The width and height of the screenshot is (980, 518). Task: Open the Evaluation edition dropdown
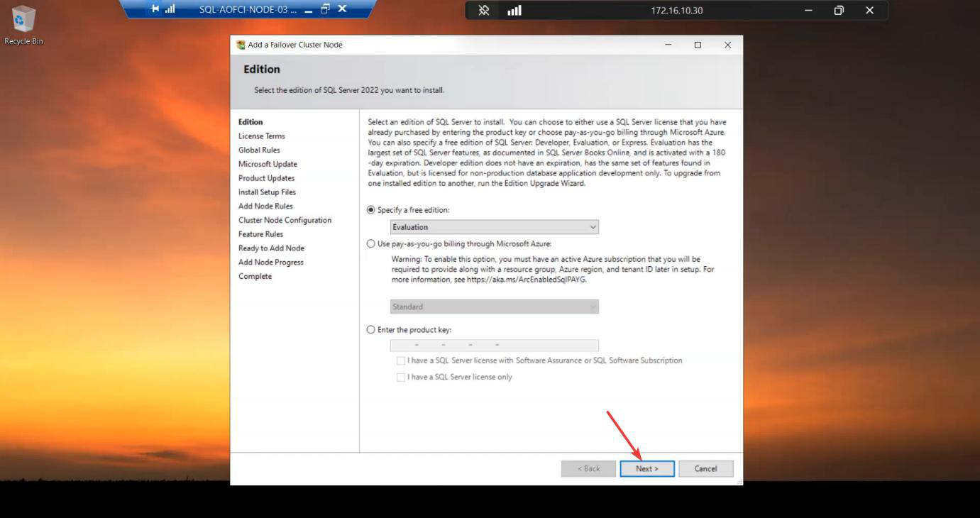[x=495, y=227]
